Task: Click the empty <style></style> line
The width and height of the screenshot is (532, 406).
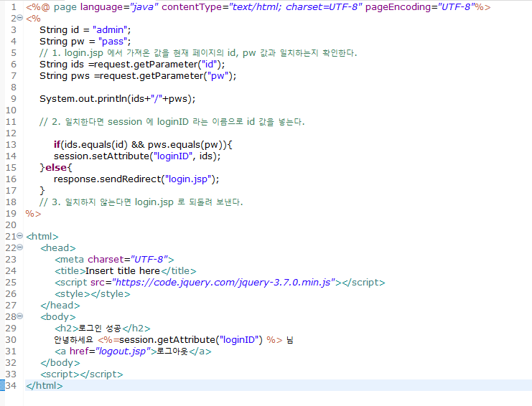Action: tap(93, 294)
